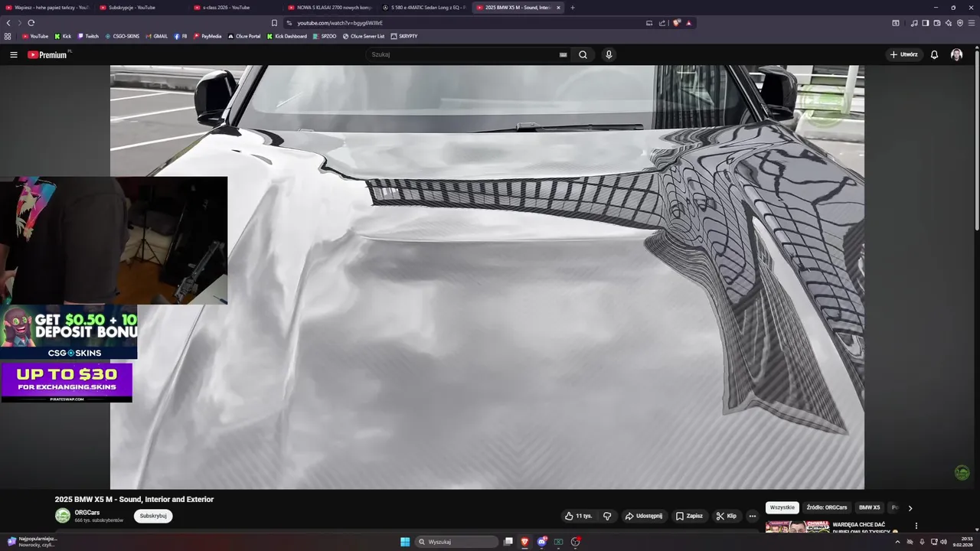Start voice search with microphone icon
Viewport: 980px width, 551px height.
point(609,54)
